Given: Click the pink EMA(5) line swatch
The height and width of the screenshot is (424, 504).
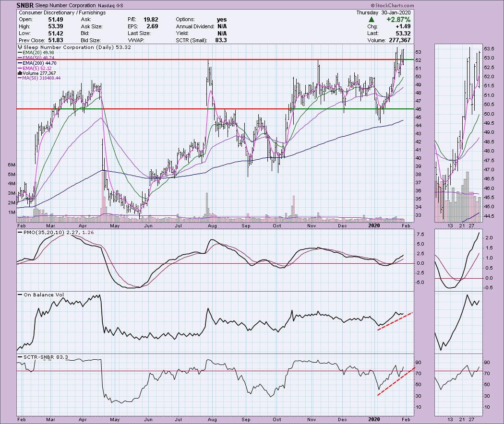Looking at the screenshot, I should [20, 69].
